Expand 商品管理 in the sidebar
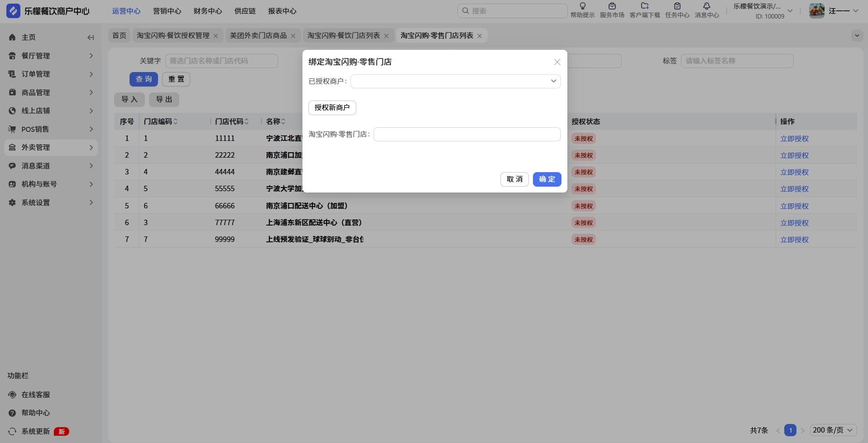Screen dimensions: 868x443 (x=51, y=92)
